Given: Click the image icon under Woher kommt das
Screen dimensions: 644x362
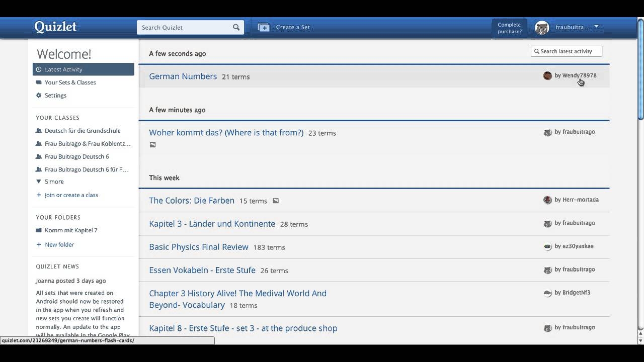Looking at the screenshot, I should 152,145.
